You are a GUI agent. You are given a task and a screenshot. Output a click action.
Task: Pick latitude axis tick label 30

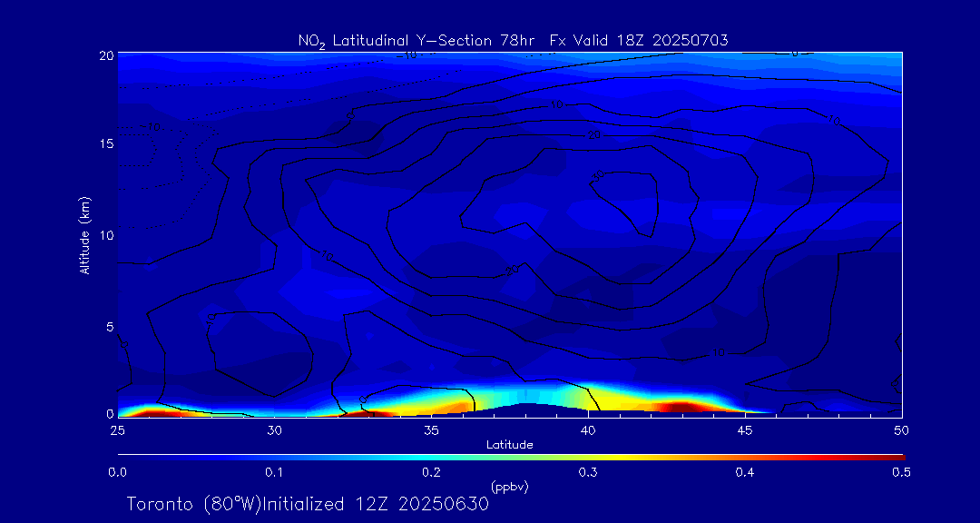coord(274,430)
